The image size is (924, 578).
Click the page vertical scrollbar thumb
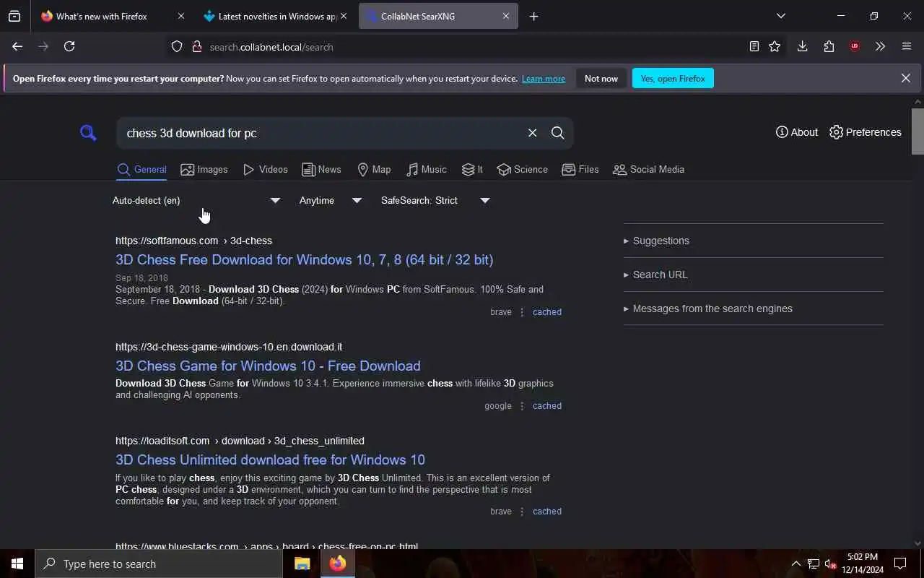click(x=918, y=131)
